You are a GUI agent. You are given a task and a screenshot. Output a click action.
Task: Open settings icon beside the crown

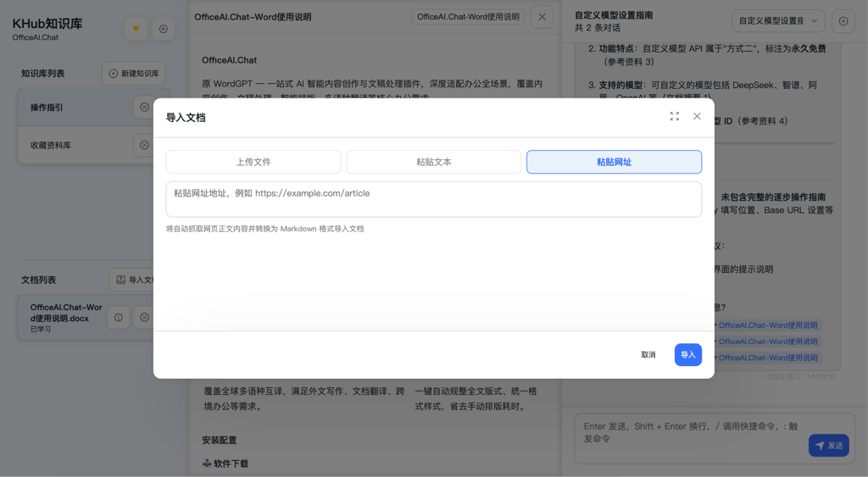pyautogui.click(x=164, y=29)
